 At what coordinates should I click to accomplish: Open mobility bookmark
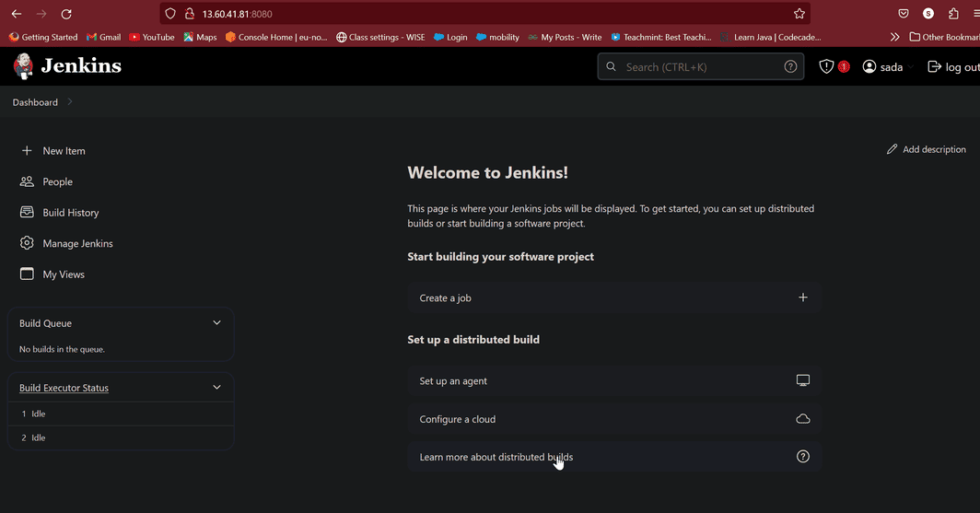click(x=497, y=37)
